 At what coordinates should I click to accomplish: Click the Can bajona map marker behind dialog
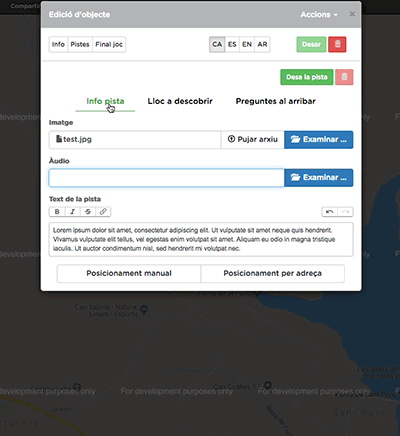(x=144, y=310)
